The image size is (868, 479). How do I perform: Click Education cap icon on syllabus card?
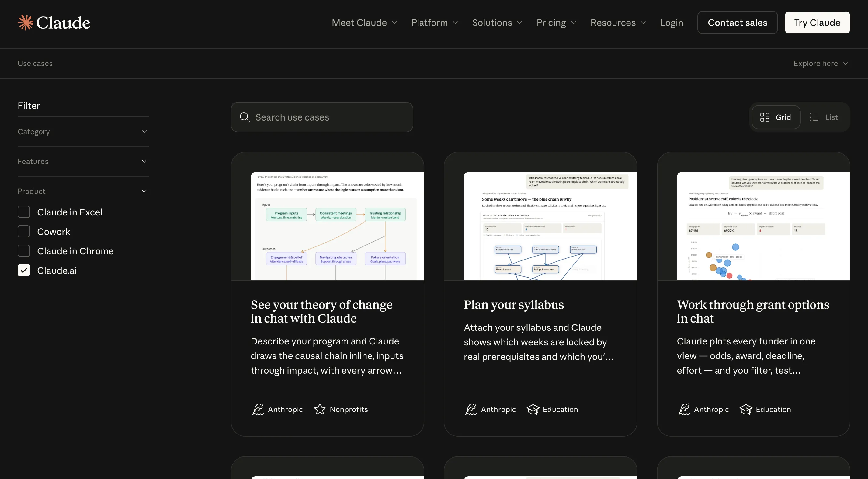(533, 409)
